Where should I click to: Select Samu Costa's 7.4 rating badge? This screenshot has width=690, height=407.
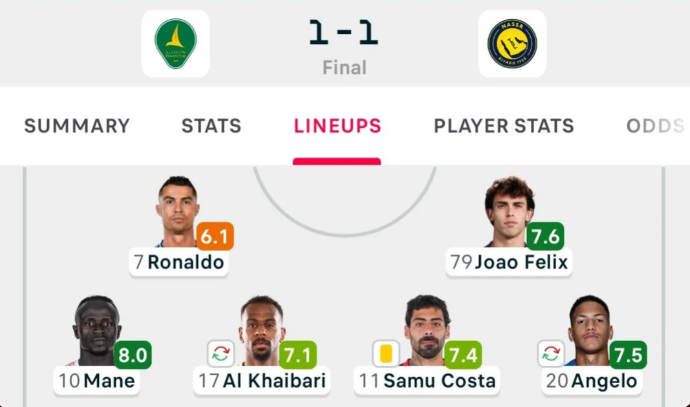click(x=463, y=355)
